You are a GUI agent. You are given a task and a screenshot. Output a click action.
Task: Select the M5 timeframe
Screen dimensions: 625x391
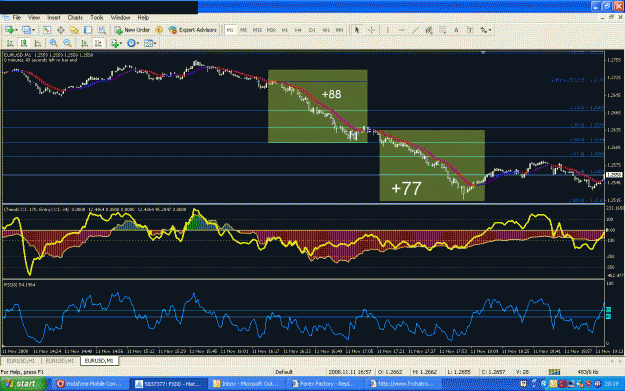click(x=244, y=30)
